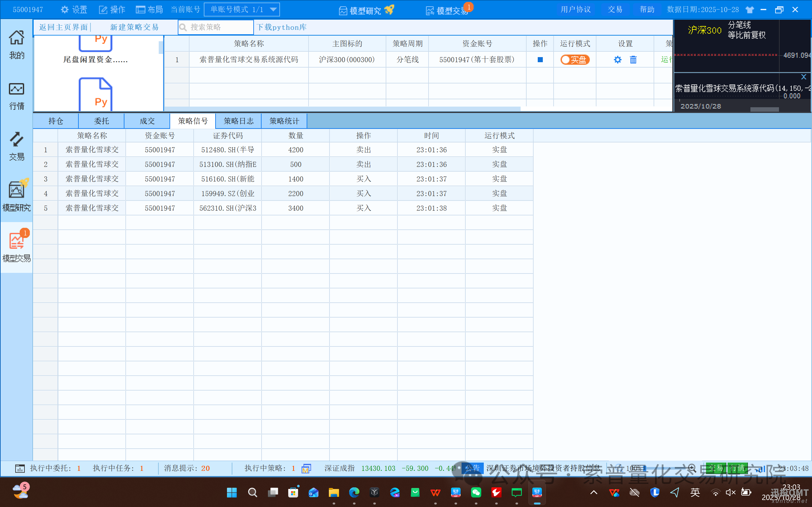Open strategy settings via the gear icon
The height and width of the screenshot is (507, 812).
click(x=617, y=59)
